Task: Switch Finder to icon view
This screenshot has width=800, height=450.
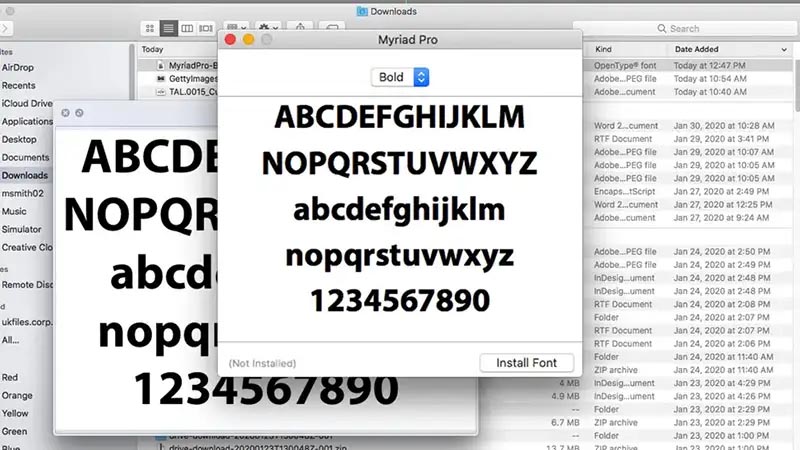Action: click(150, 29)
